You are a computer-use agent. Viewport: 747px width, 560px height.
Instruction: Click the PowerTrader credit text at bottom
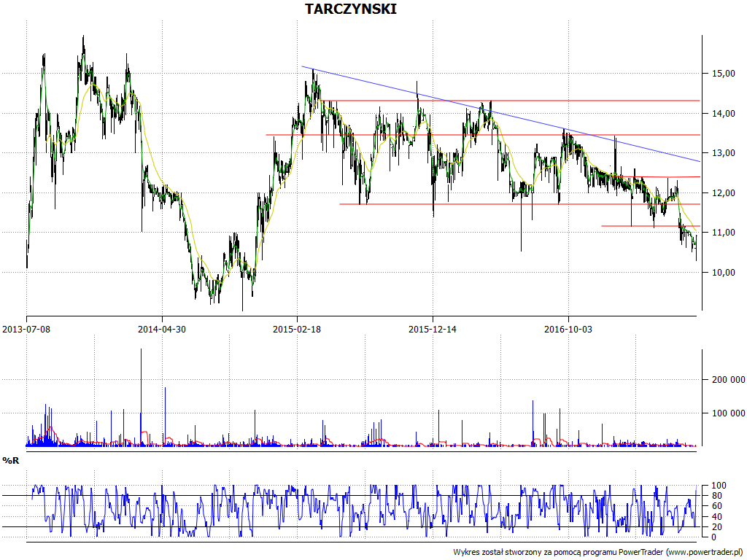point(597,553)
